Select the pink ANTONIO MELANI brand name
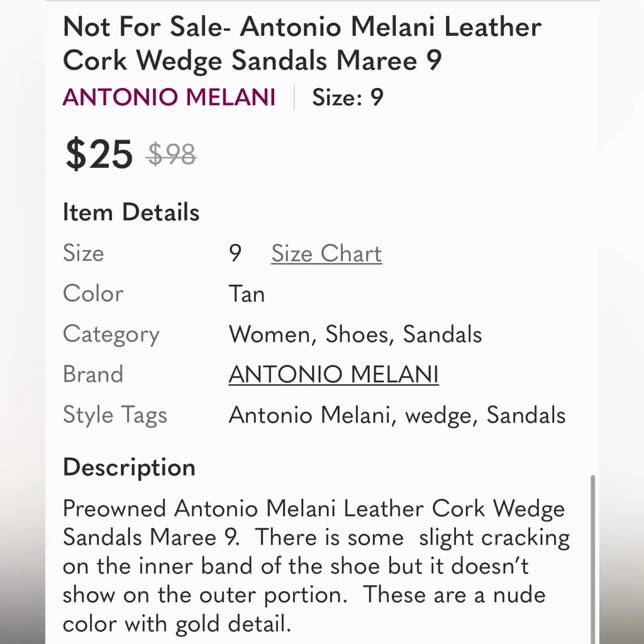The width and height of the screenshot is (644, 644). tap(169, 97)
